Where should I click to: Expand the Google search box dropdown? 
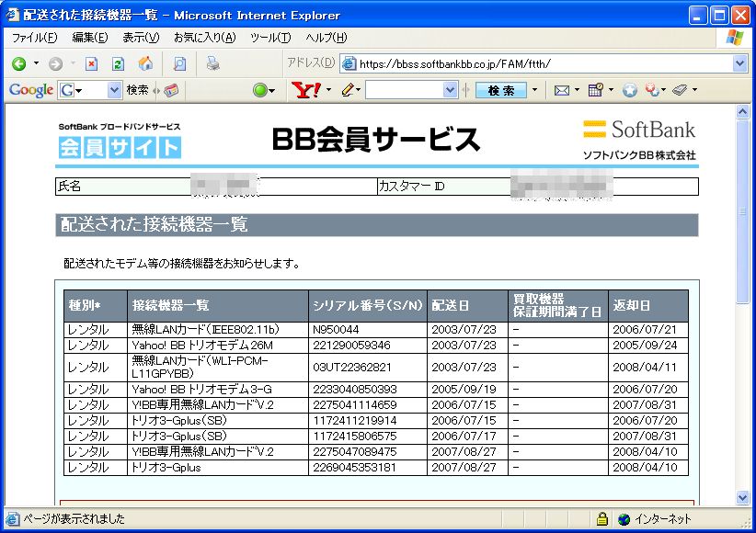pos(114,90)
